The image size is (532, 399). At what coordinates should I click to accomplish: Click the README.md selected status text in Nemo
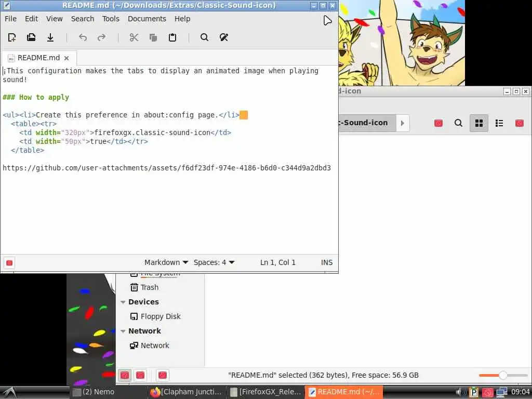pyautogui.click(x=323, y=375)
